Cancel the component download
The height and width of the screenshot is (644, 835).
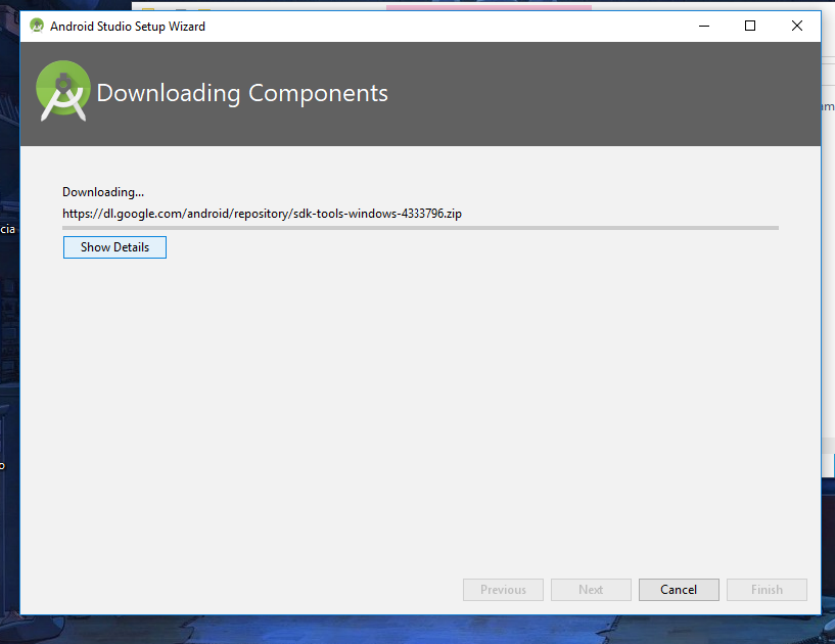pos(679,590)
